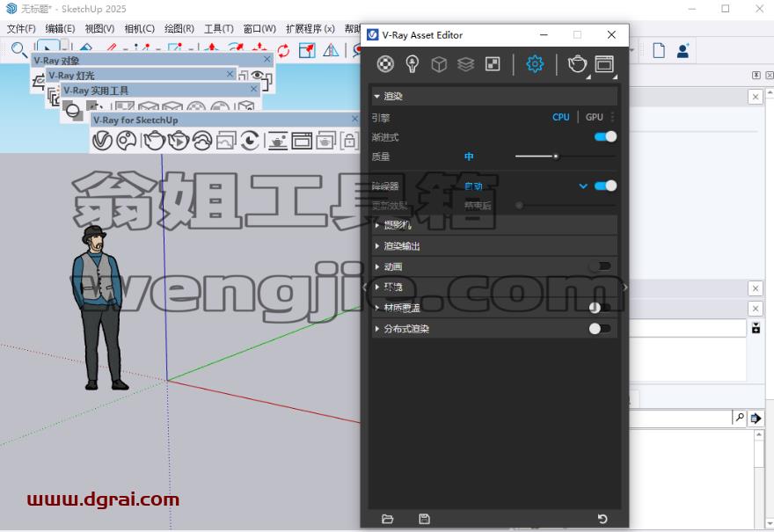
Task: Click the lock camera icon in V-Ray toolbar
Action: tap(349, 141)
